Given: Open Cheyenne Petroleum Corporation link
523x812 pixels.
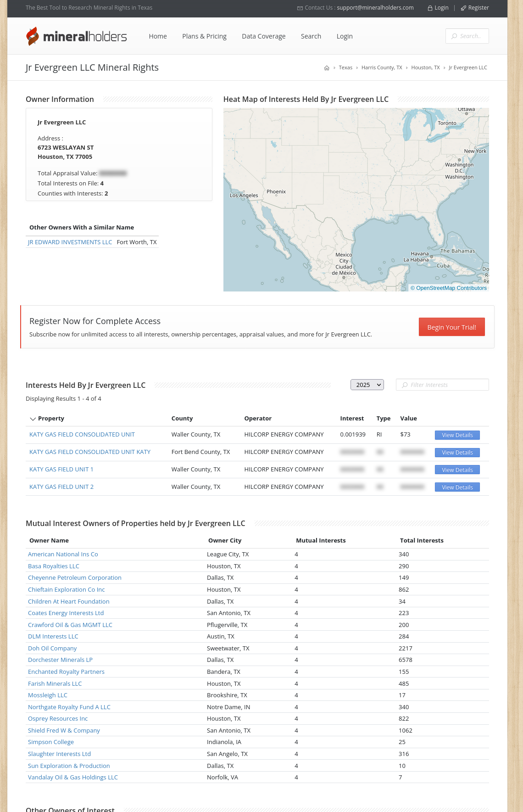Looking at the screenshot, I should (75, 578).
